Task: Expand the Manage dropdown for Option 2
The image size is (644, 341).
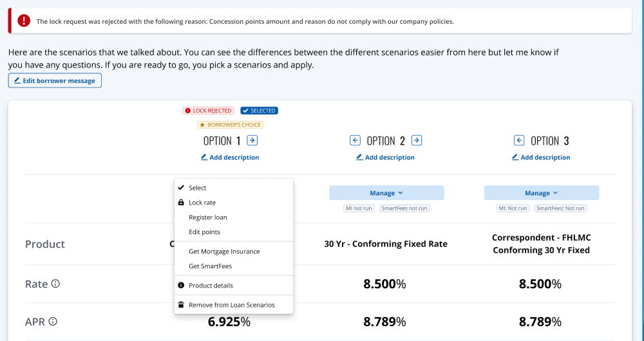Action: pos(386,193)
